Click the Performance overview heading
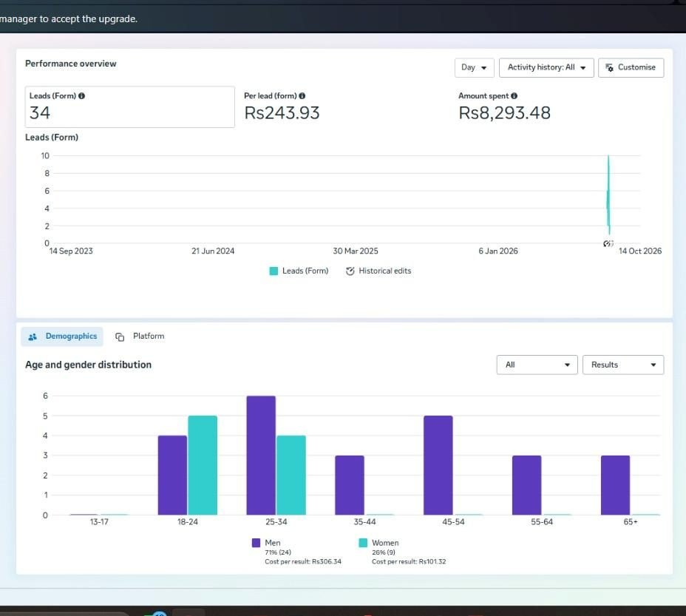 71,64
